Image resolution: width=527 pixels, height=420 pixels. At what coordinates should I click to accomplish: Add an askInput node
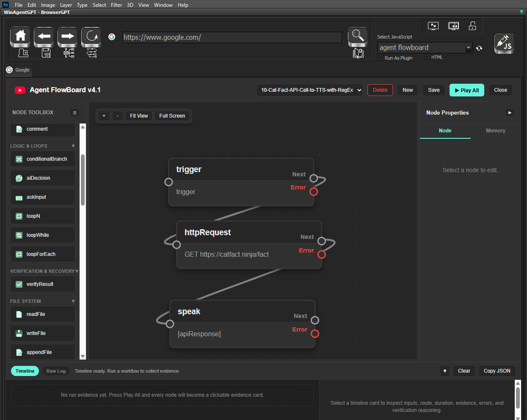(43, 197)
